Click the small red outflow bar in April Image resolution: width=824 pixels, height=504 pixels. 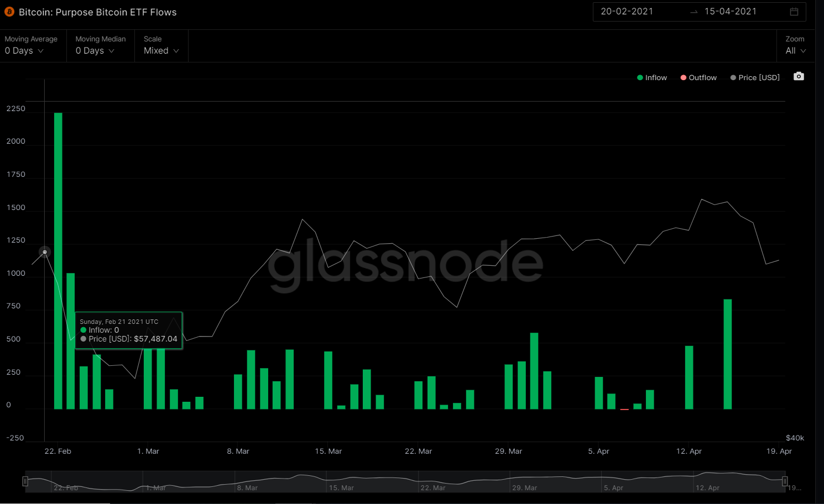(624, 410)
